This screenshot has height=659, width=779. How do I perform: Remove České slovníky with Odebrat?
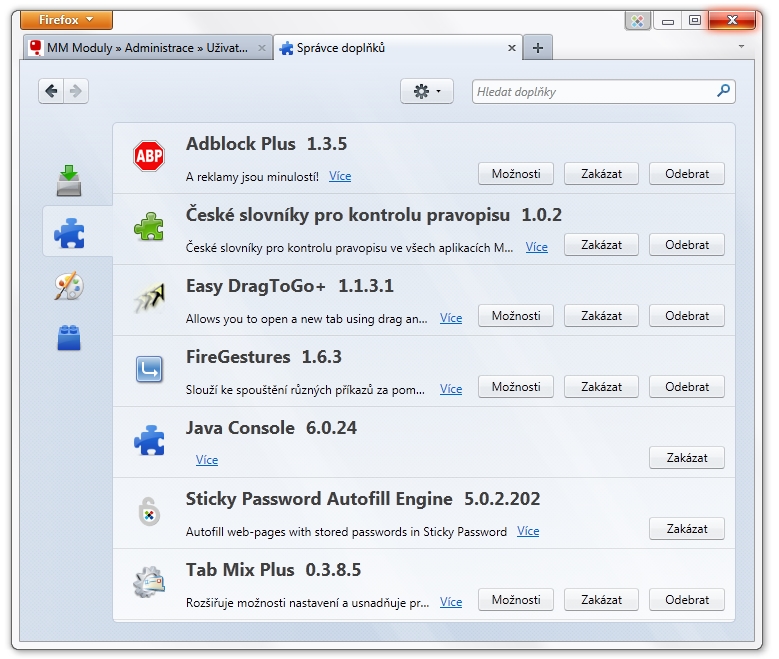pos(687,245)
